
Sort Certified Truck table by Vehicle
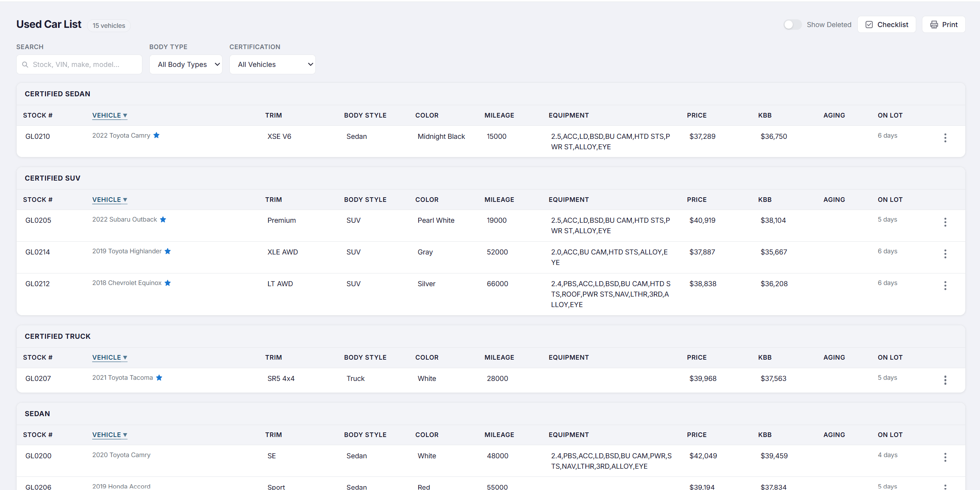coord(110,357)
